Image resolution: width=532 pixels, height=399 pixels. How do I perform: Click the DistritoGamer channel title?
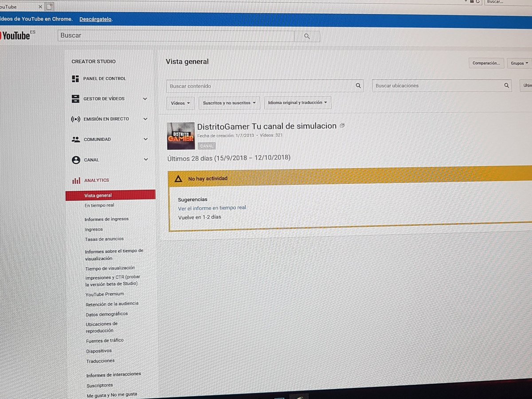267,126
